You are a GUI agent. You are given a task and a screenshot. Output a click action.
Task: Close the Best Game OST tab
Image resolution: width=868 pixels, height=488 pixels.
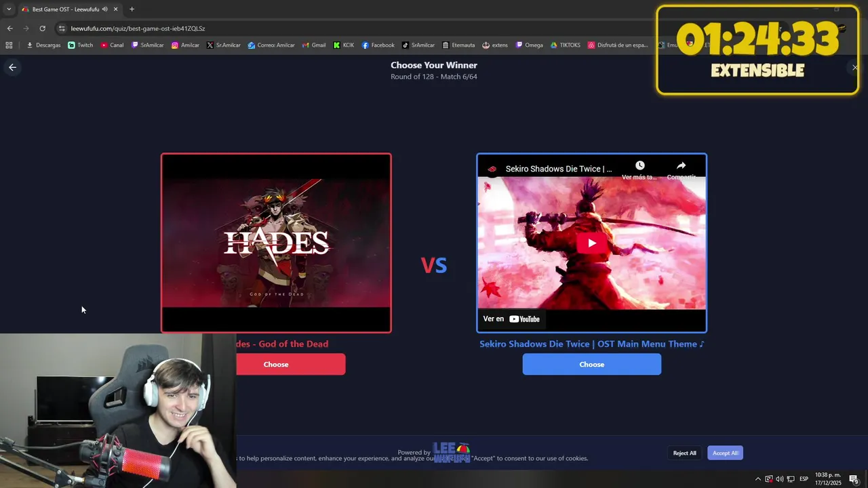coord(116,9)
